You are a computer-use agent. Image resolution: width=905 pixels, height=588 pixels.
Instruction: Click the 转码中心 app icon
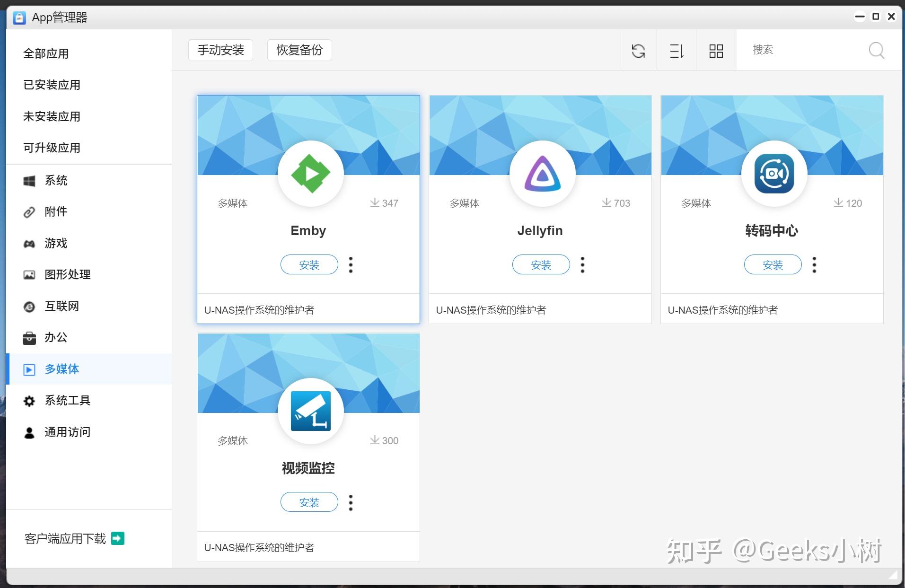774,174
